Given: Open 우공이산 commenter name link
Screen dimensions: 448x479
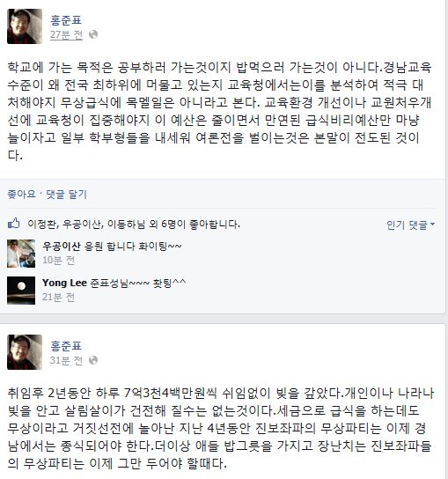Looking at the screenshot, I should point(62,246).
